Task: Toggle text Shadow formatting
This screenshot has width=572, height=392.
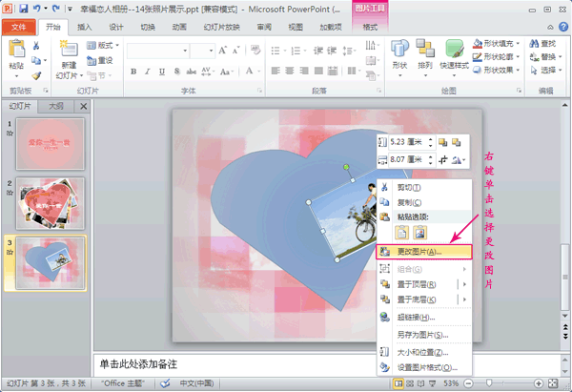Action: 177,72
